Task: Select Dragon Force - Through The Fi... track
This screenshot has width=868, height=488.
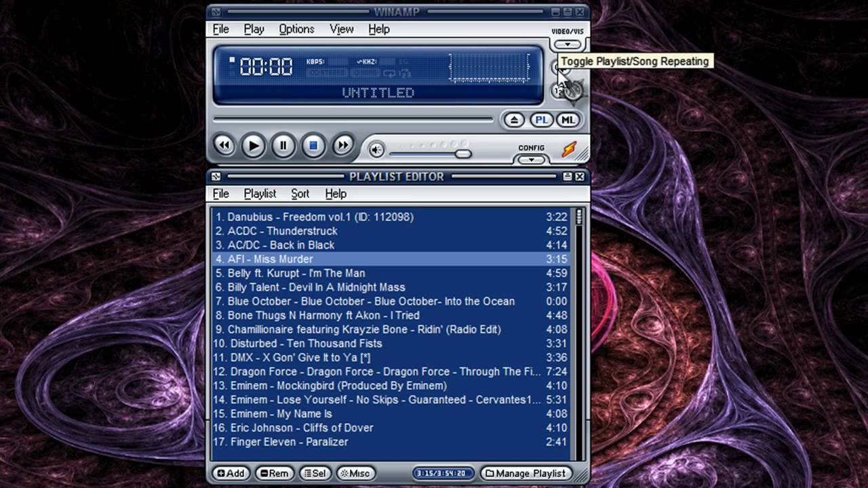Action: point(391,371)
